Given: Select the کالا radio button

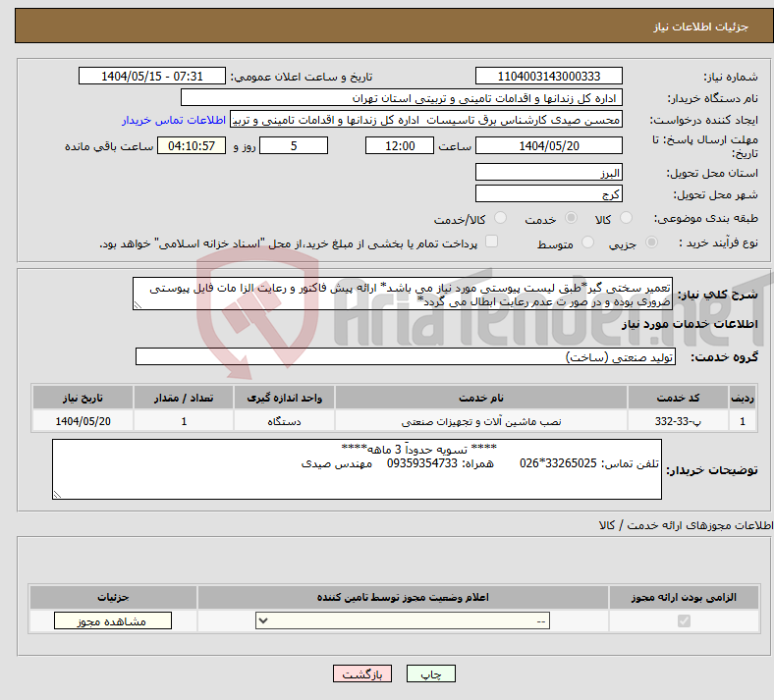Looking at the screenshot, I should tap(626, 218).
